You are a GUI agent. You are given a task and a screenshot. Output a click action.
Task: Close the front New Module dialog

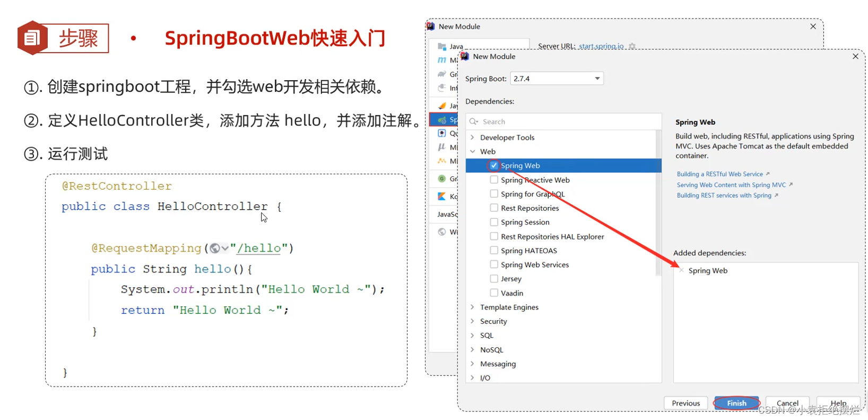coord(855,56)
